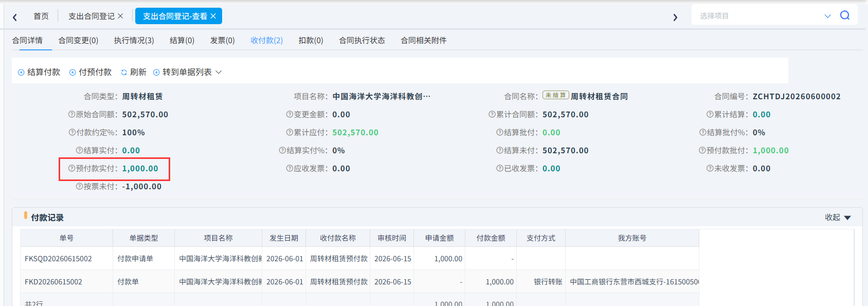Viewport: 868px width, 306px height.
Task: Click the forward arrow for tabs
Action: coord(675,17)
